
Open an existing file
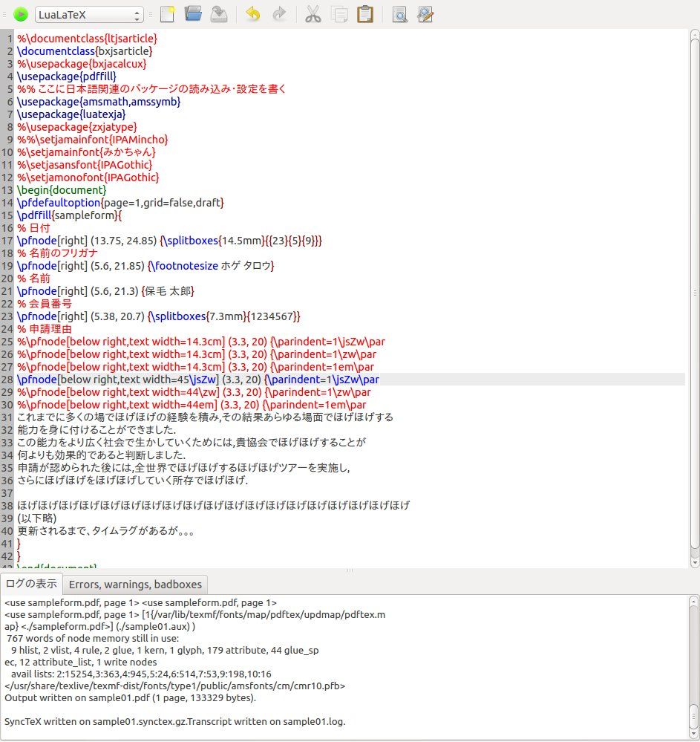pyautogui.click(x=192, y=14)
